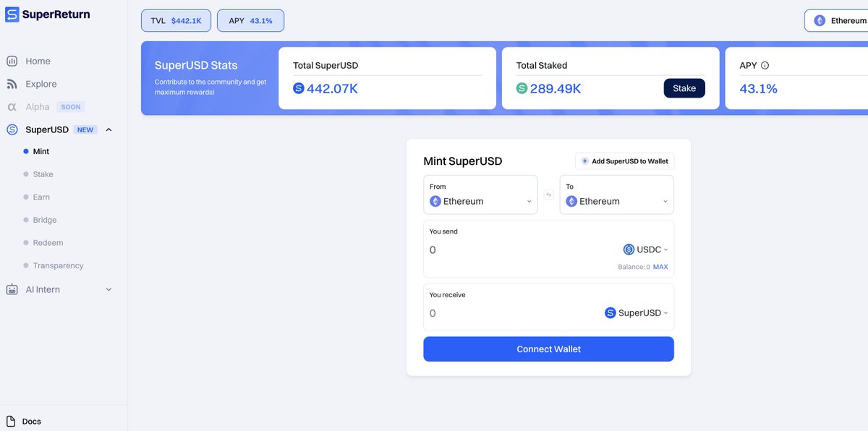Click the Ethereum icon in To field
The height and width of the screenshot is (431, 868).
tap(571, 202)
